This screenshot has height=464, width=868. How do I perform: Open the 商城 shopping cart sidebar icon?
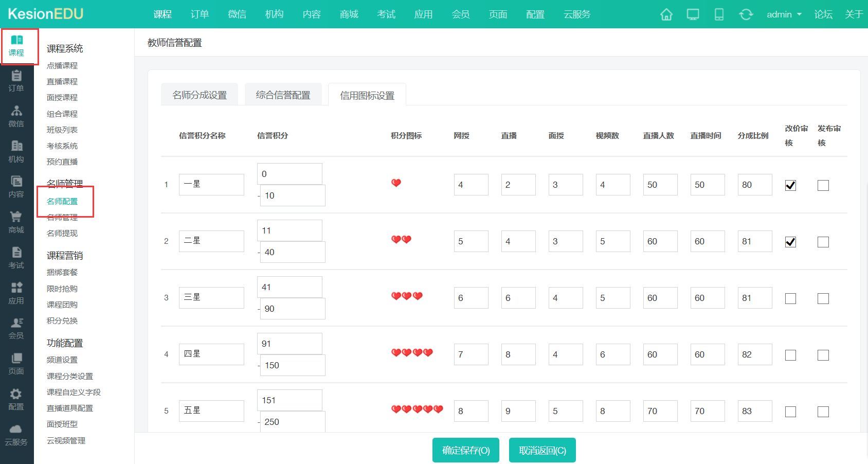tap(16, 222)
